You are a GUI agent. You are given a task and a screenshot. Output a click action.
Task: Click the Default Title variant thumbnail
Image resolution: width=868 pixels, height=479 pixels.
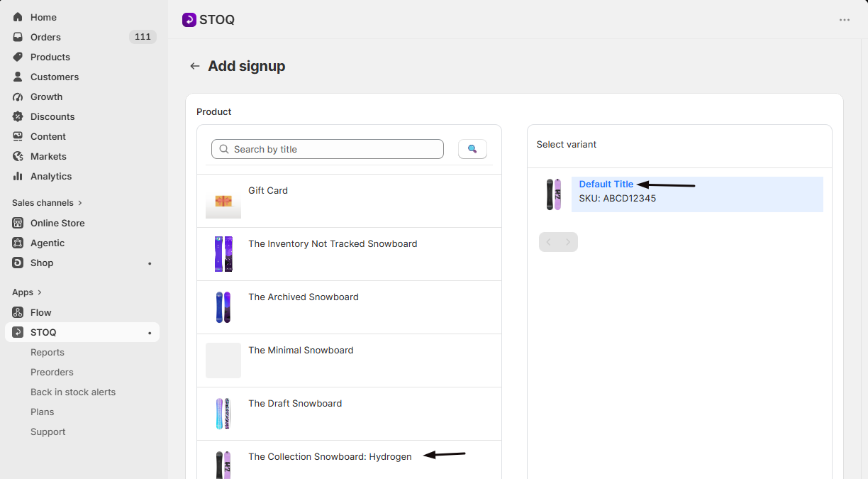(x=554, y=194)
